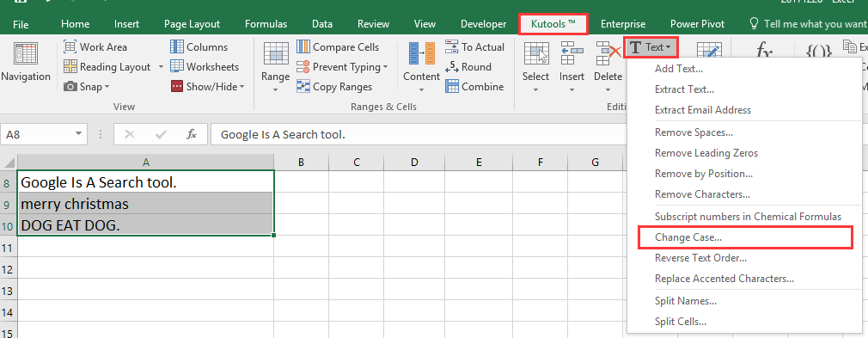
Task: Click cell with 'merry christmas'
Action: [x=145, y=203]
